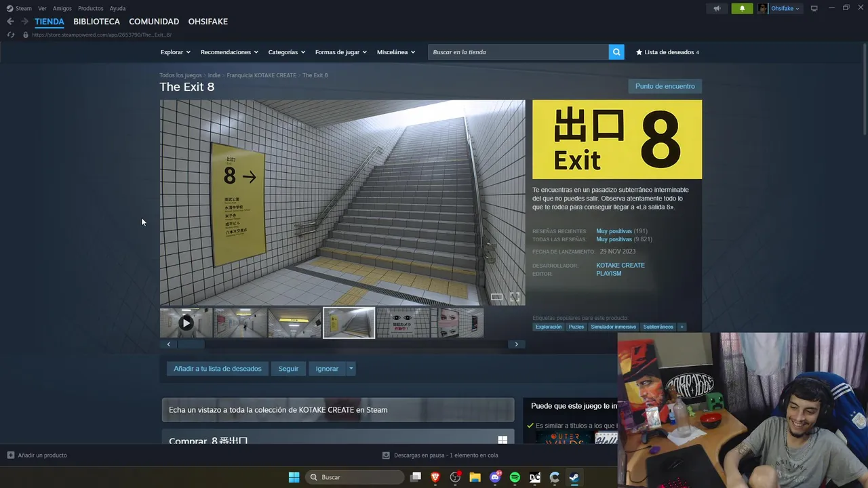
Task: Open the Indie breadcrumb link
Action: point(214,75)
